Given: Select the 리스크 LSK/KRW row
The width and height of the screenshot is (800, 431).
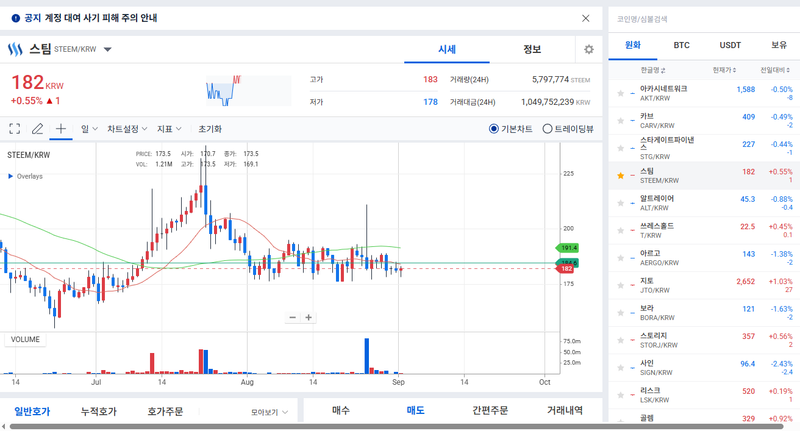Looking at the screenshot, I should (x=704, y=395).
